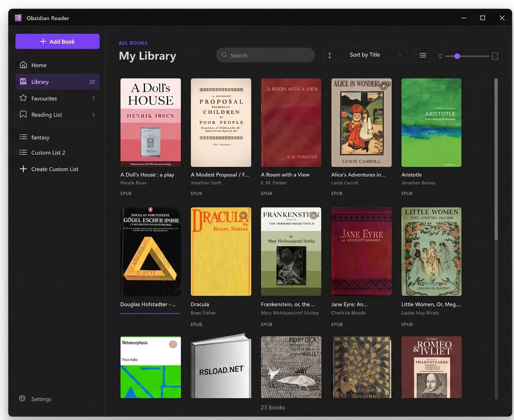Open the RSLOAD.NET book cover
Viewport: 514px width, 420px height.
221,366
